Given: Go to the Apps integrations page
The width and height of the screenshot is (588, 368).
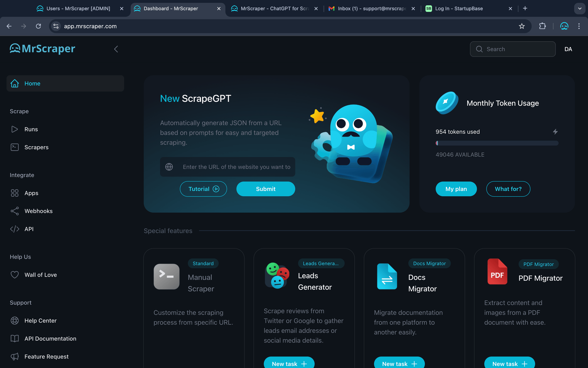Looking at the screenshot, I should pos(31,193).
